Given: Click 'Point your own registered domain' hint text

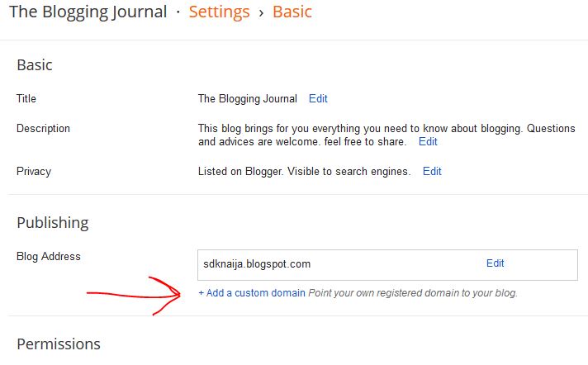Looking at the screenshot, I should tap(413, 292).
